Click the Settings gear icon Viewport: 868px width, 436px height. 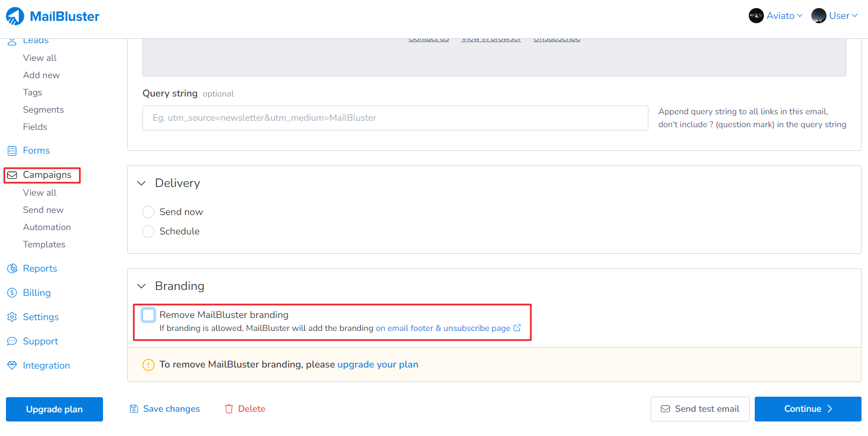12,317
